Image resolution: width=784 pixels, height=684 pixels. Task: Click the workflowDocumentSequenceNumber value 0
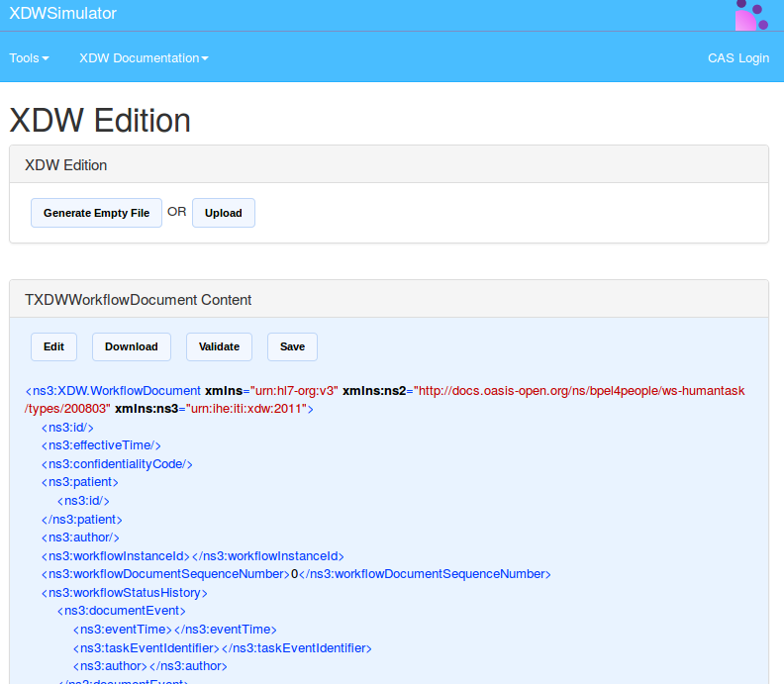[294, 574]
